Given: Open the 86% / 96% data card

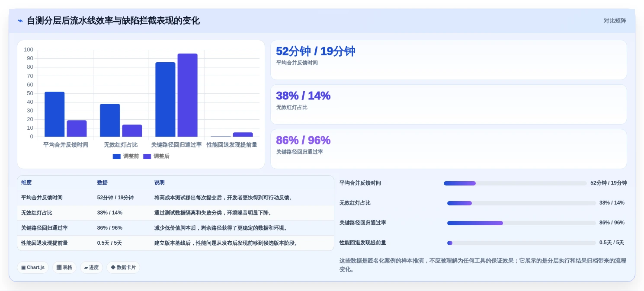Looking at the screenshot, I should tap(449, 149).
